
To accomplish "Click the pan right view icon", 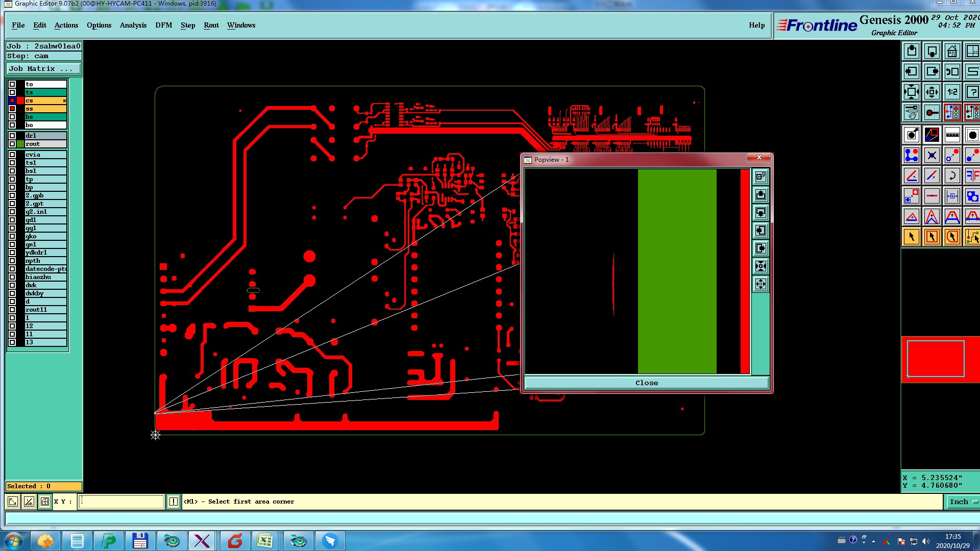I will [932, 71].
